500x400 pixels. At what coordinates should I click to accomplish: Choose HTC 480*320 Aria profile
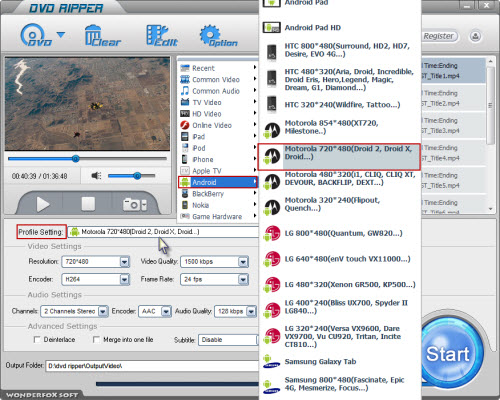340,80
